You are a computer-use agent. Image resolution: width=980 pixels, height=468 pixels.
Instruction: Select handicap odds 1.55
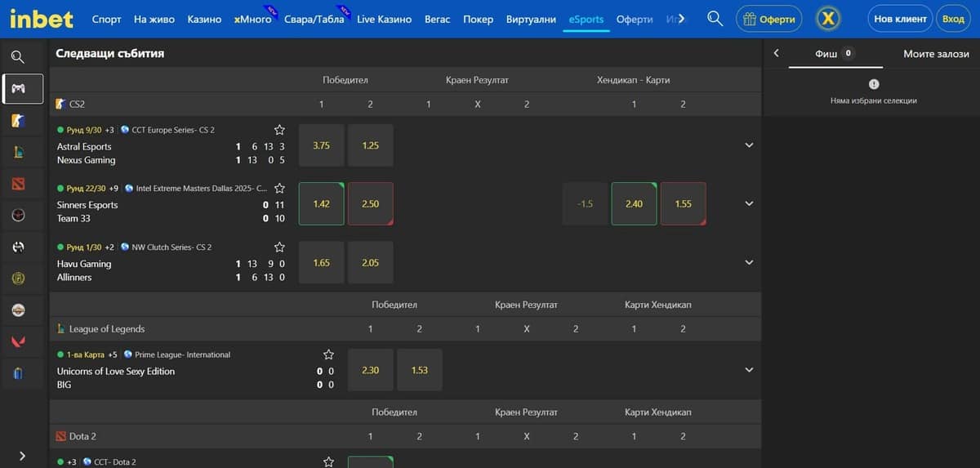(x=684, y=203)
